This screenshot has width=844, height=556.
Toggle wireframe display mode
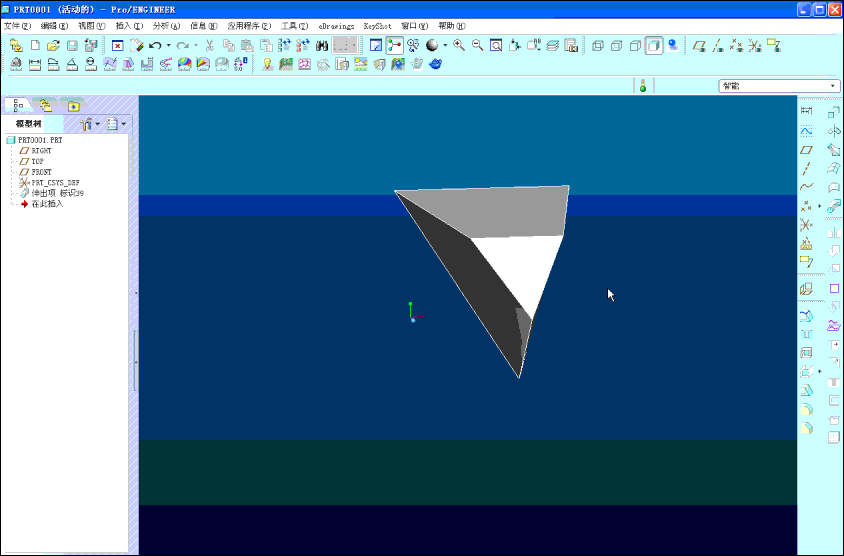coord(597,46)
